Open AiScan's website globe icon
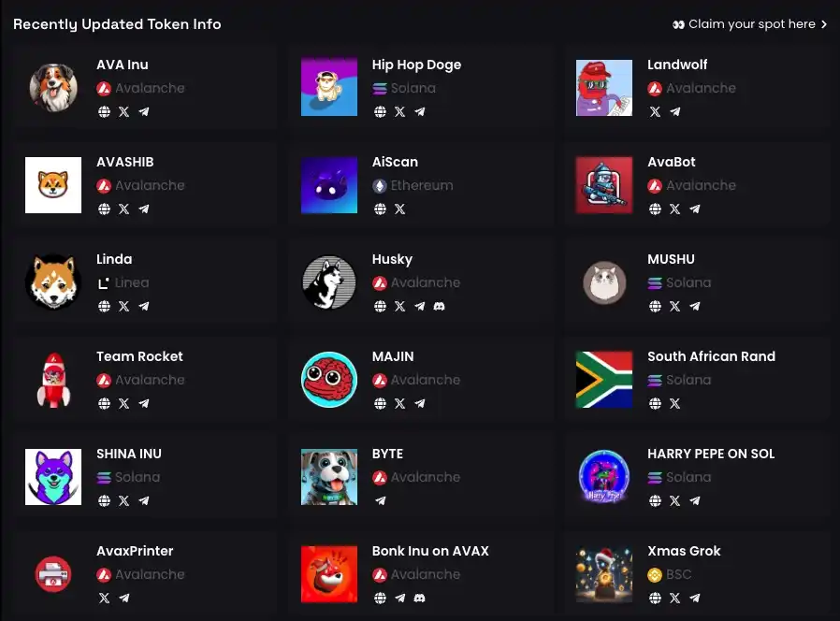The image size is (840, 621). (380, 209)
